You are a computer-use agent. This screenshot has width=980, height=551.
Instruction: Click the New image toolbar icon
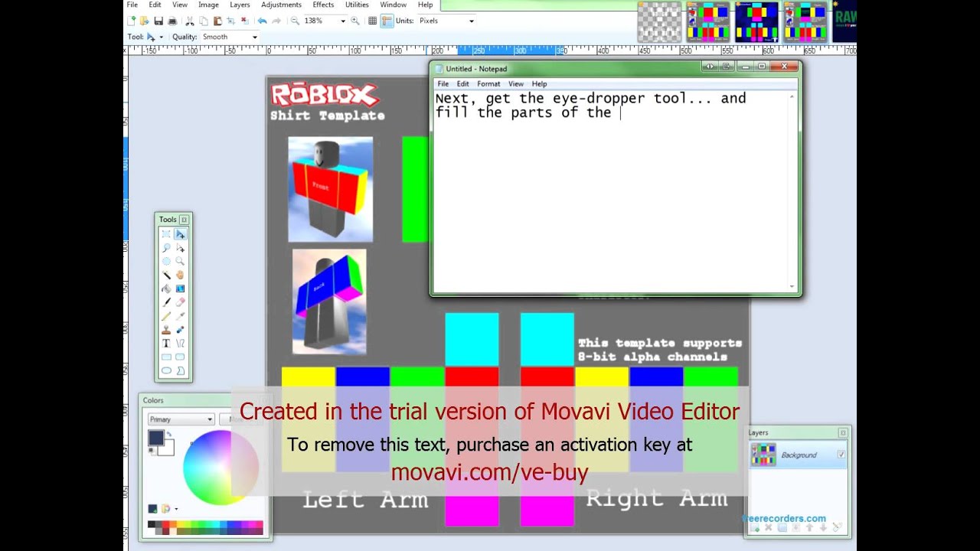pos(131,21)
